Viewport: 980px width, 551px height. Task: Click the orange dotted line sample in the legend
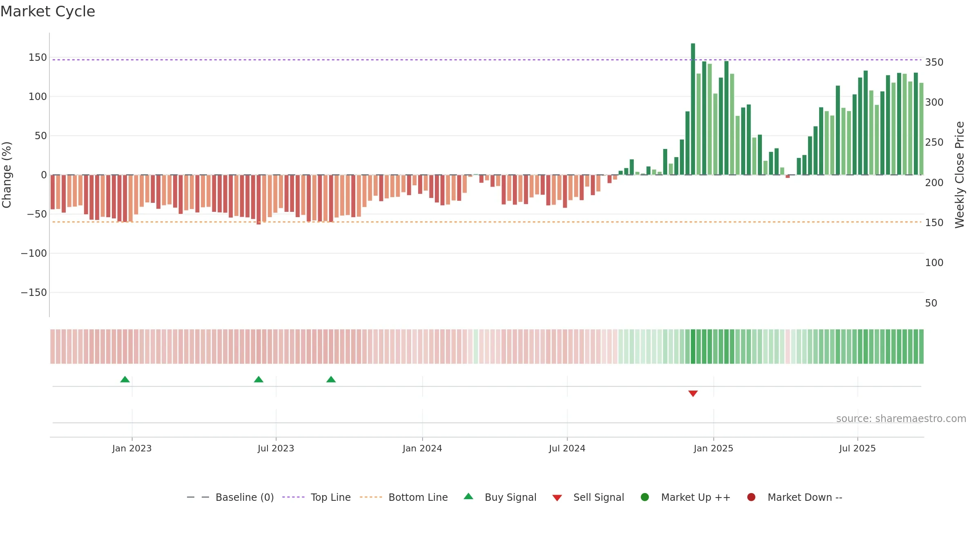point(371,497)
